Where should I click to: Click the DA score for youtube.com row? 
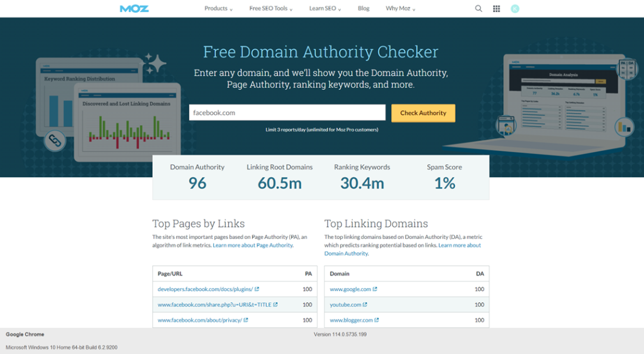click(479, 305)
